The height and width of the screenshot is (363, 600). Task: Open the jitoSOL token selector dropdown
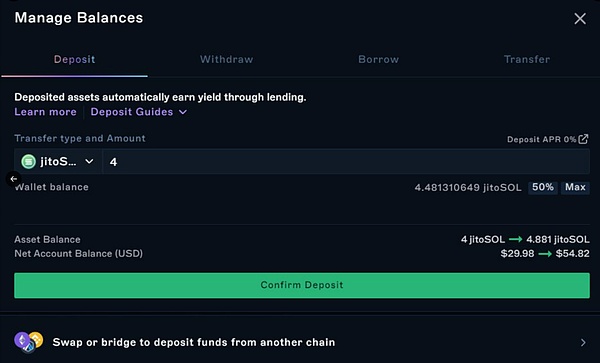[x=58, y=161]
